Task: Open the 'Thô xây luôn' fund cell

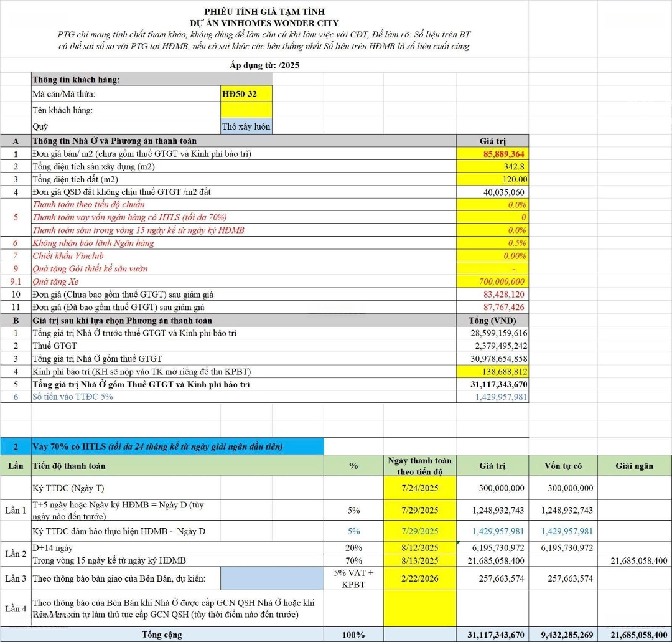Action: coord(246,126)
